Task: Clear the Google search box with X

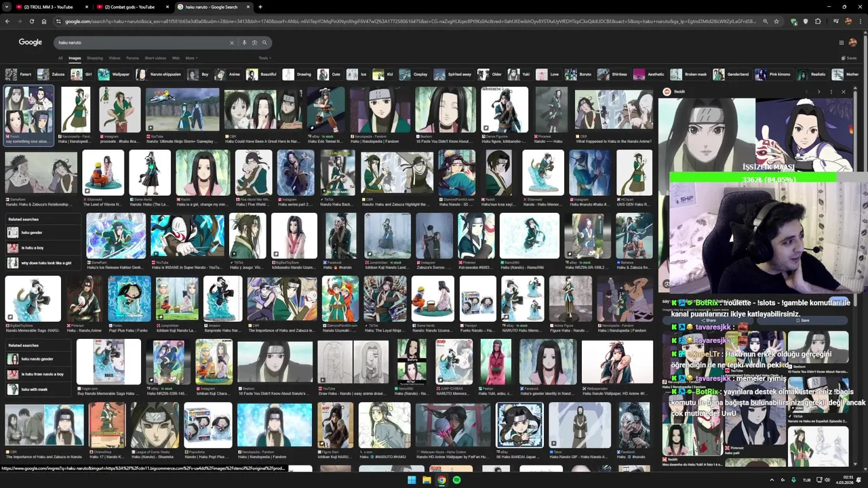Action: tap(231, 43)
